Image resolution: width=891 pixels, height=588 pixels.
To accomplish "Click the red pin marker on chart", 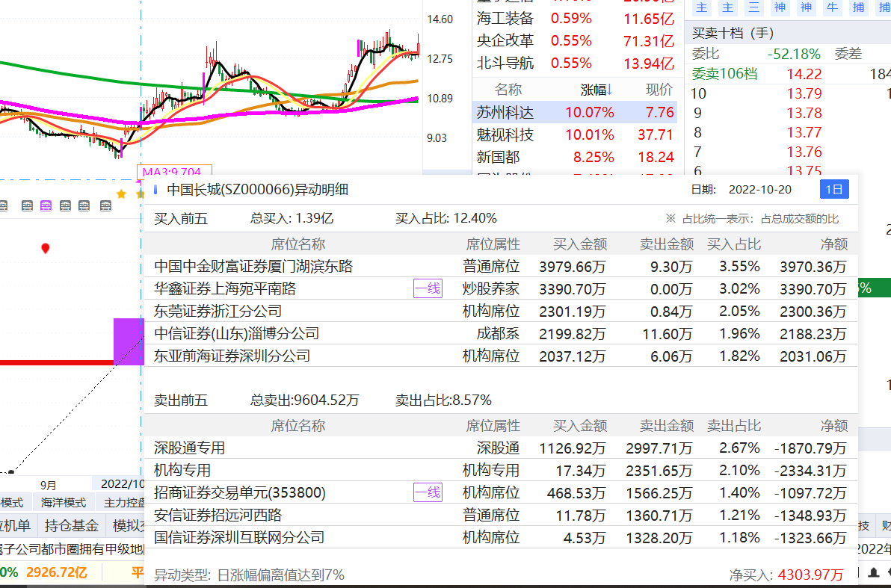I will [x=46, y=248].
